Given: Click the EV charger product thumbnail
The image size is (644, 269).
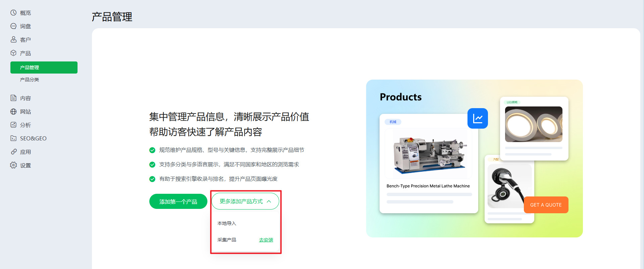Looking at the screenshot, I should pyautogui.click(x=509, y=186).
